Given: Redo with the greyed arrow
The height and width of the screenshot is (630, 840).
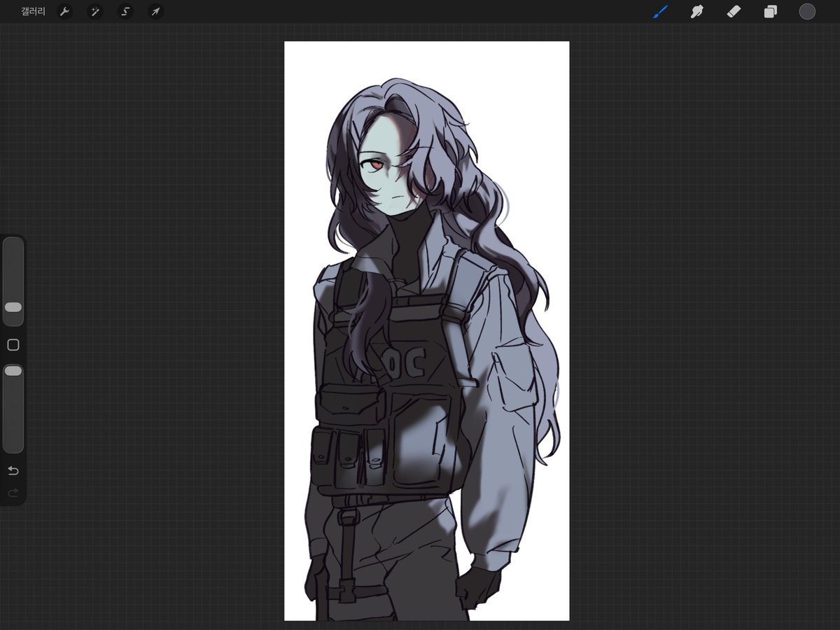Looking at the screenshot, I should tap(13, 493).
